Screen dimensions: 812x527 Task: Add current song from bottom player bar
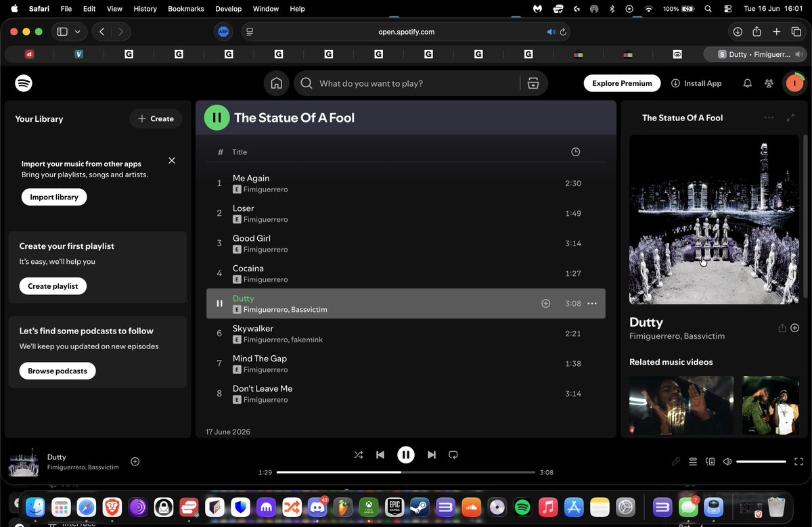tap(135, 461)
